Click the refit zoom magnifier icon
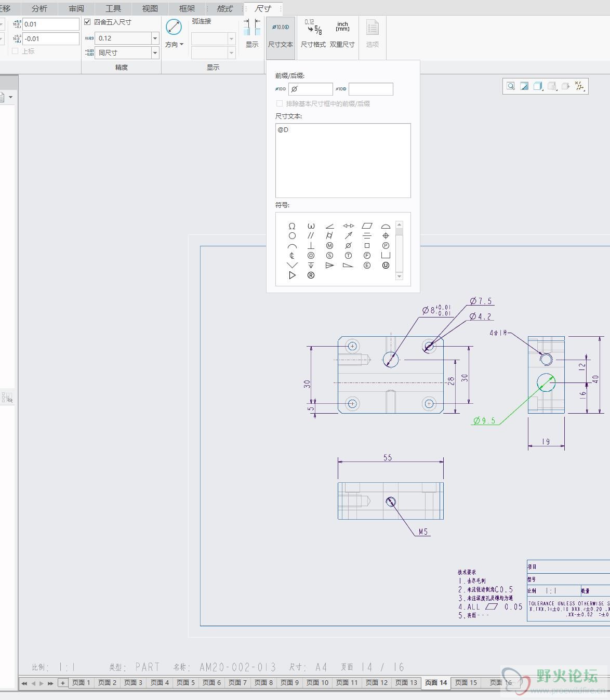Viewport: 610px width, 700px height. coord(511,86)
